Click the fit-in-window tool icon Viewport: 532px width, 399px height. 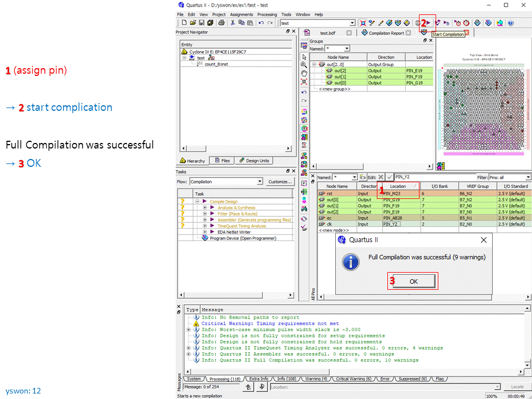(x=304, y=82)
